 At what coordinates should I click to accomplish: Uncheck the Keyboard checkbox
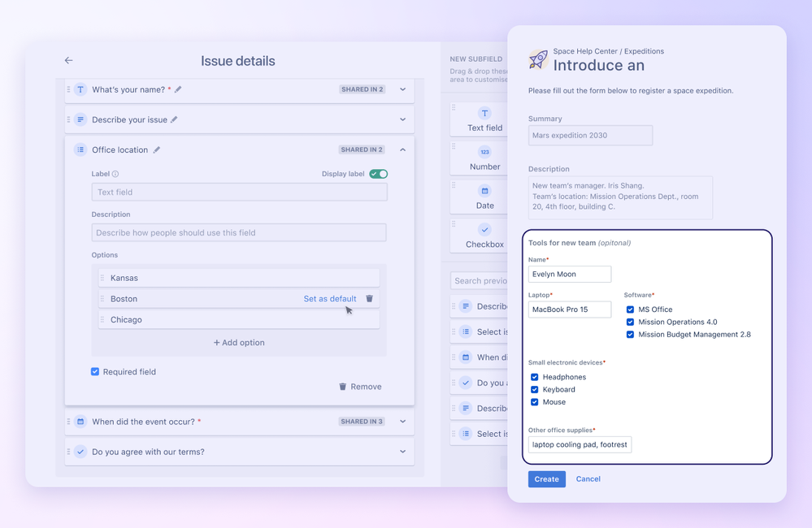tap(535, 389)
